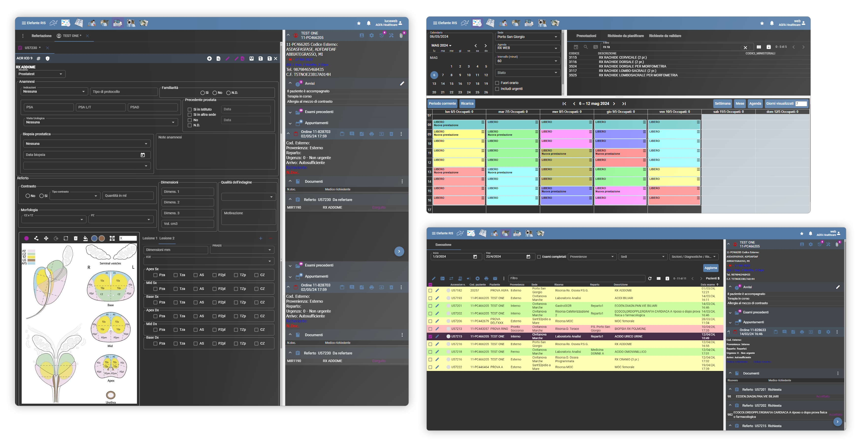Viewport: 868px width, 448px height.
Task: Click the trash icon above prostate diagram
Action: coord(75,238)
